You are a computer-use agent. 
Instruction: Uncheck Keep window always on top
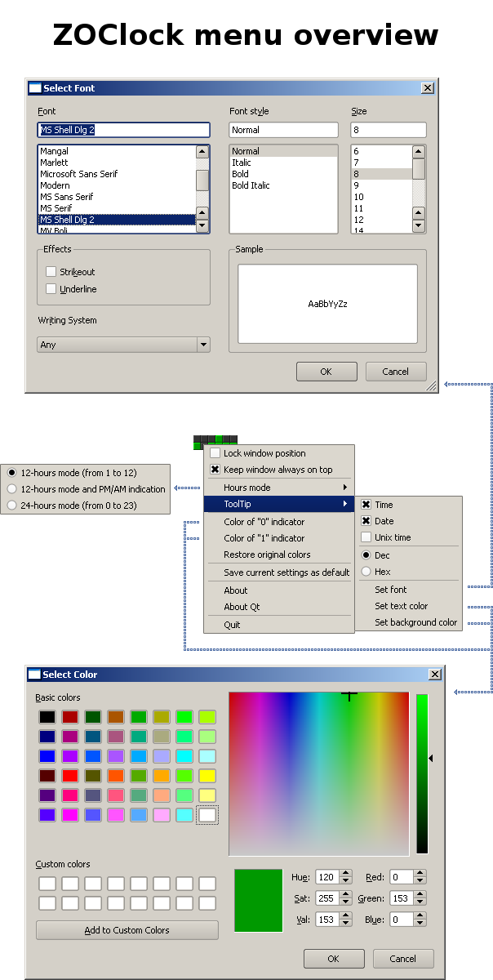215,470
